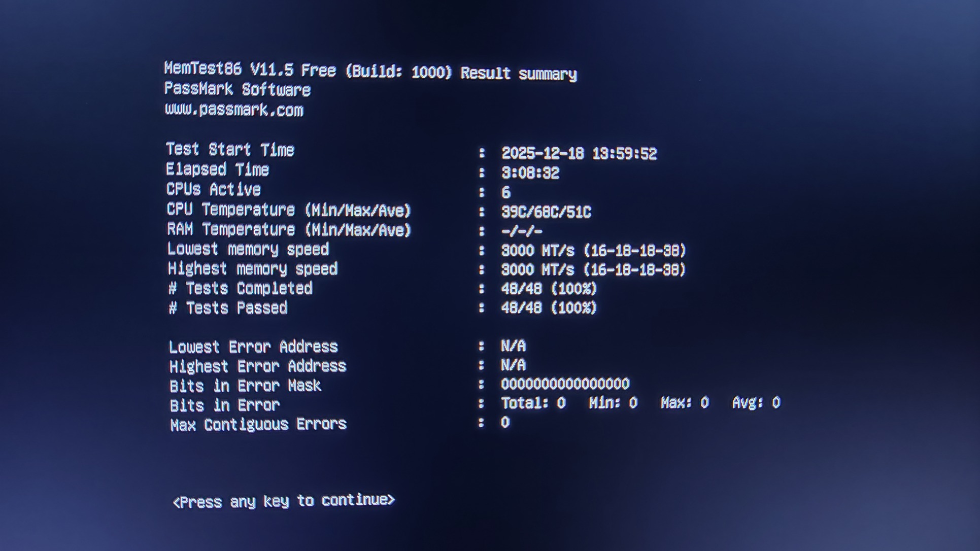The height and width of the screenshot is (551, 980).
Task: Select the Test Start Time value
Action: point(579,153)
